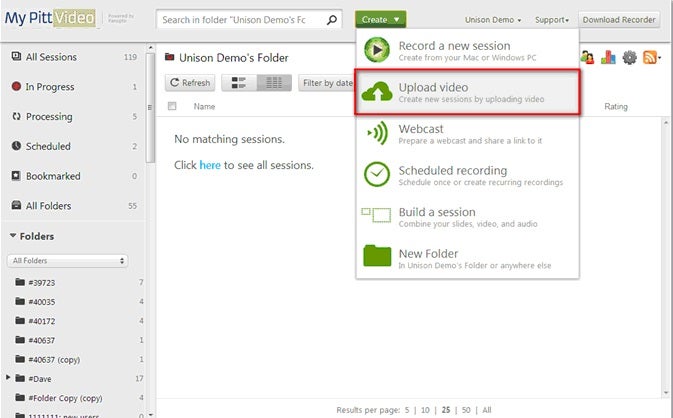Click the red In Progress icon
The image size is (673, 418).
coord(16,86)
